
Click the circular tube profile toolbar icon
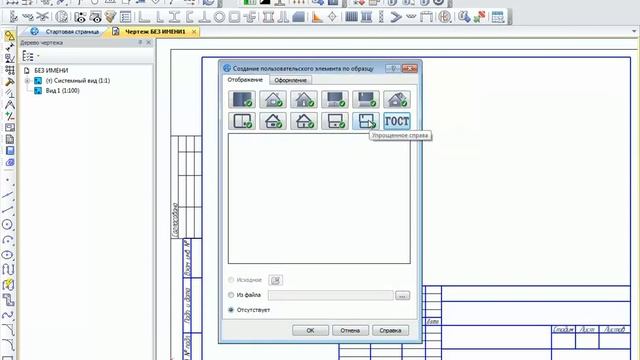(x=220, y=17)
